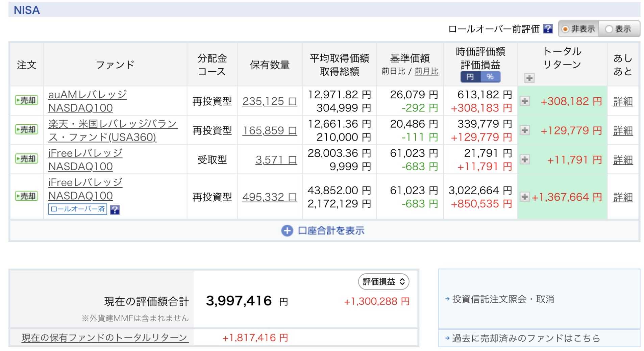Open 詳細 for USA360 fund row
The width and height of the screenshot is (644, 351).
click(623, 131)
